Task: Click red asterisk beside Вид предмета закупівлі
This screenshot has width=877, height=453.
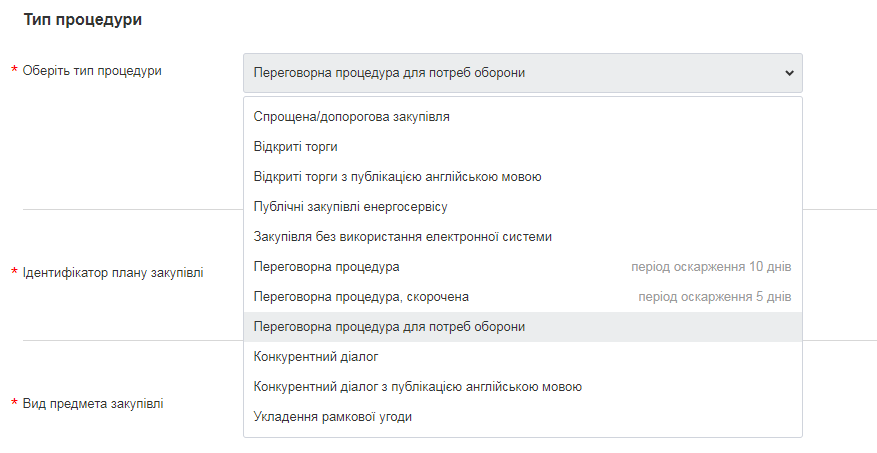Action: coord(14,404)
